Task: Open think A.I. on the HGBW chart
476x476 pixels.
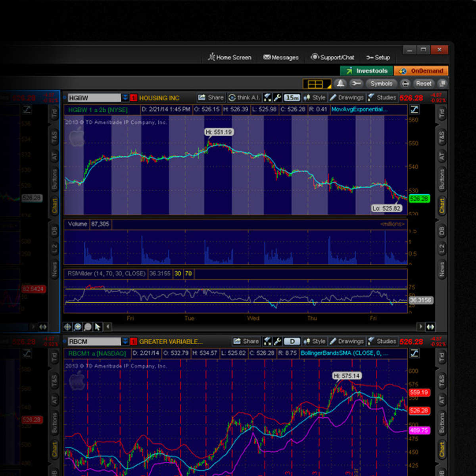Action: pyautogui.click(x=244, y=98)
